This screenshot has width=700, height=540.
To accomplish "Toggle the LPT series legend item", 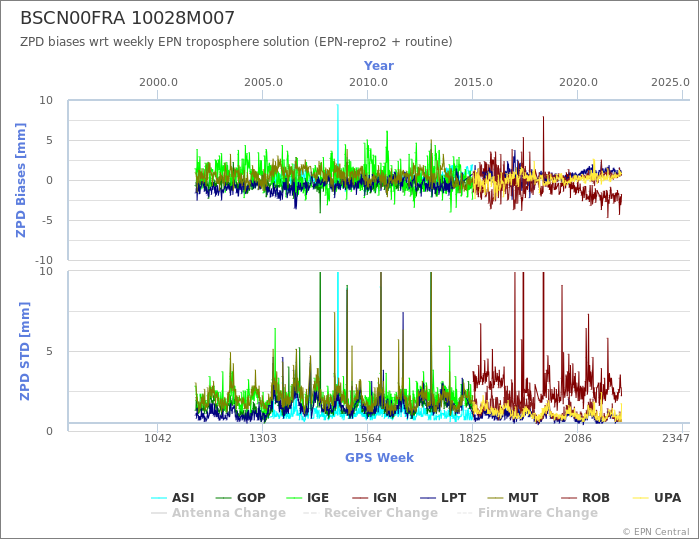I will [443, 498].
